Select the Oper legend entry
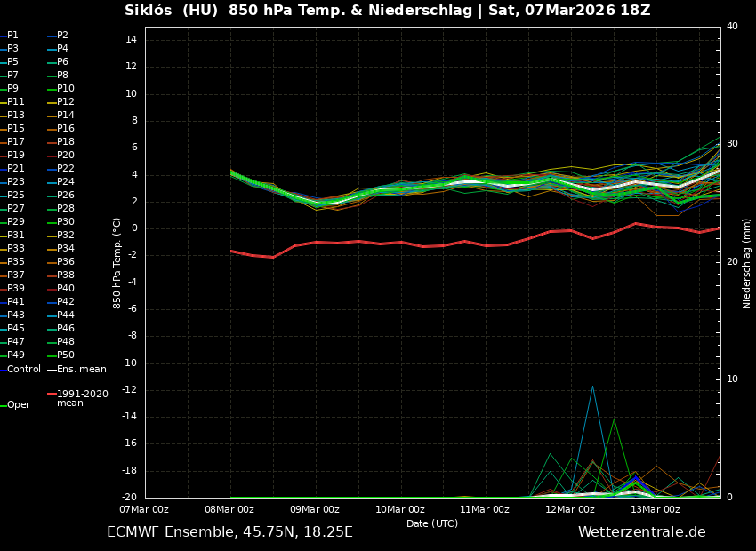The width and height of the screenshot is (756, 551). tap(18, 405)
